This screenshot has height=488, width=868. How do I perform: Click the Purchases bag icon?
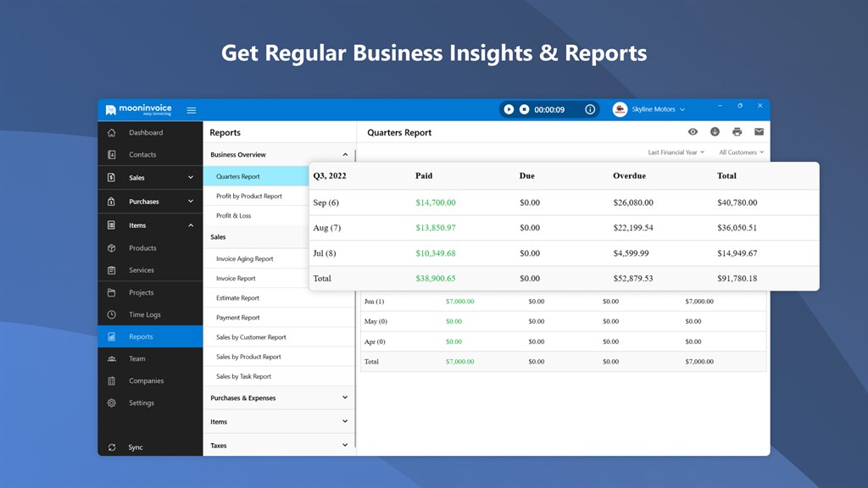pyautogui.click(x=111, y=202)
